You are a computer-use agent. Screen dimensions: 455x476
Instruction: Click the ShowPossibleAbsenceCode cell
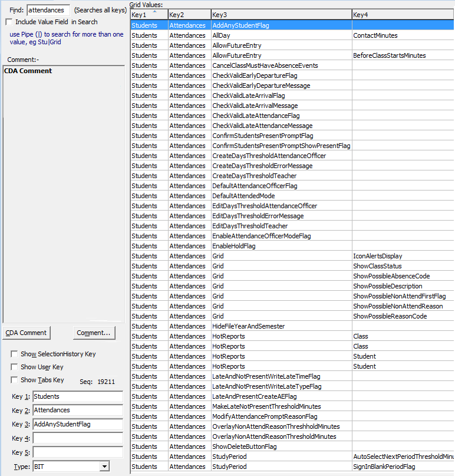pyautogui.click(x=403, y=275)
